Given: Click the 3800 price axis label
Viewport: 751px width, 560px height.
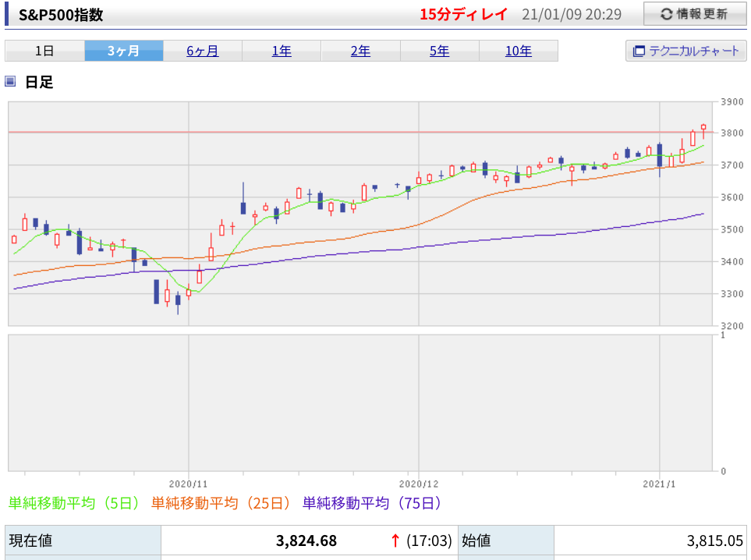Looking at the screenshot, I should pos(732,133).
